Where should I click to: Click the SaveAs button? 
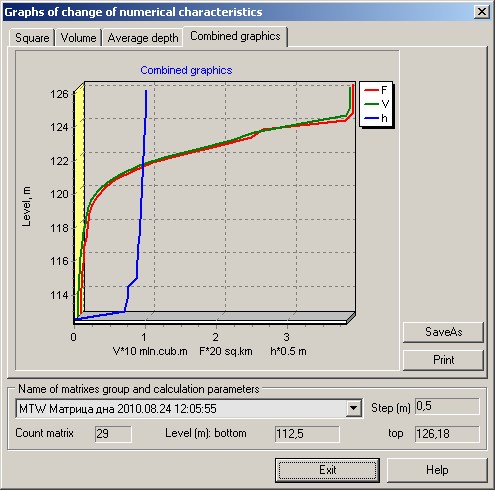click(x=443, y=332)
